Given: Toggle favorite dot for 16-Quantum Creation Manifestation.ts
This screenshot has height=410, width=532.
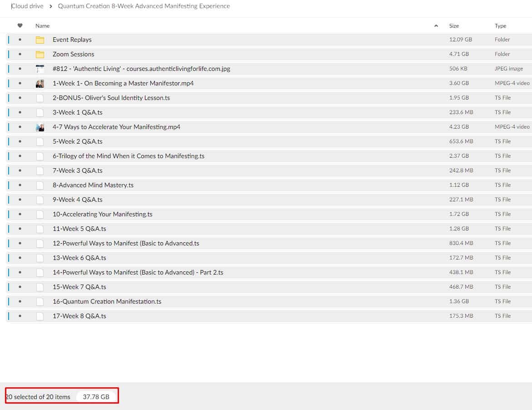Looking at the screenshot, I should (20, 301).
